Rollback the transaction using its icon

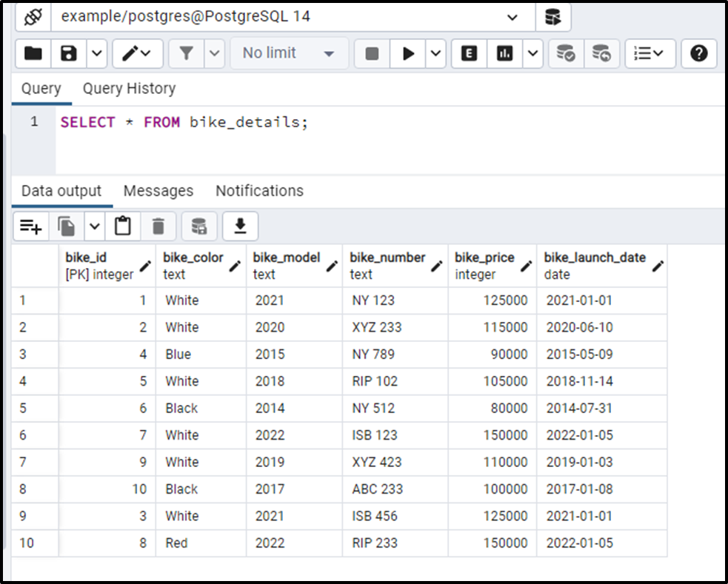click(601, 53)
